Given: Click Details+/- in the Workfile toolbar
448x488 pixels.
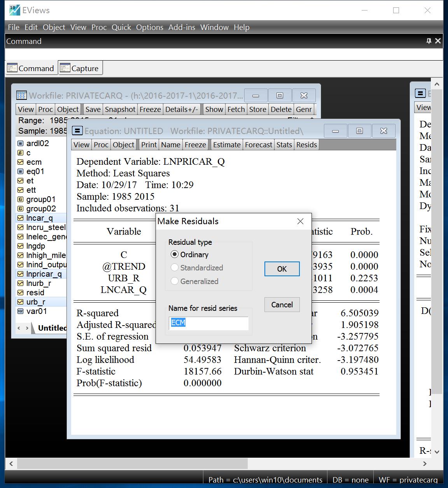Looking at the screenshot, I should (x=182, y=109).
